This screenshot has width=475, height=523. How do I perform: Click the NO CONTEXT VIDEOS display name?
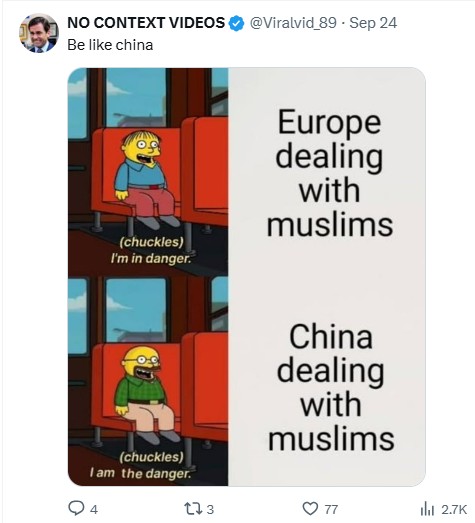(146, 23)
